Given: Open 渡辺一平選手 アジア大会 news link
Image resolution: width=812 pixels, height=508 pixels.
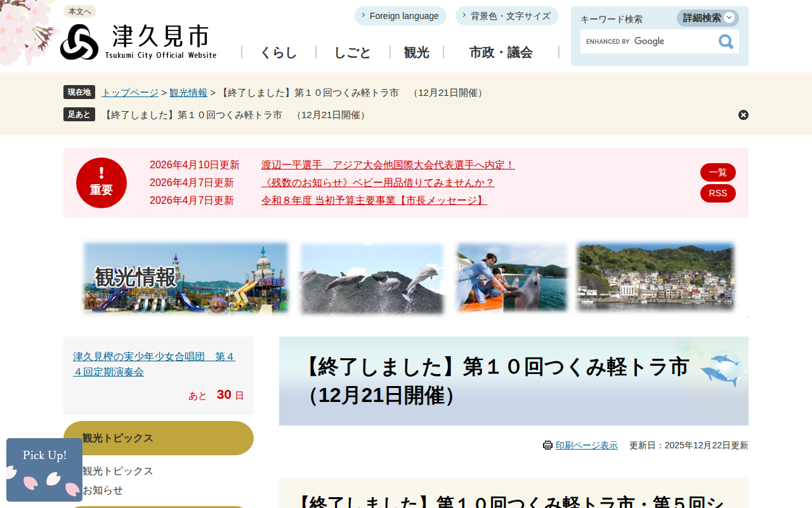Looking at the screenshot, I should pyautogui.click(x=388, y=165).
